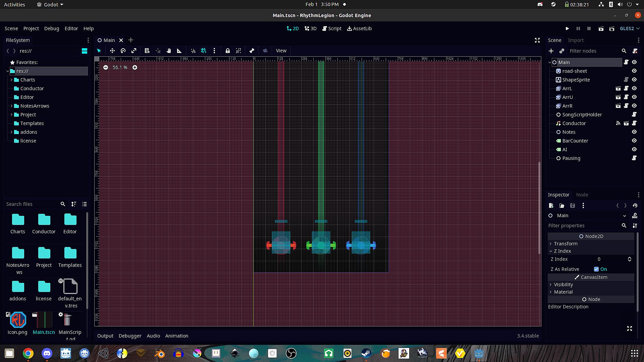Image resolution: width=644 pixels, height=362 pixels.
Task: Click the lock selected node icon
Action: pyautogui.click(x=228, y=51)
